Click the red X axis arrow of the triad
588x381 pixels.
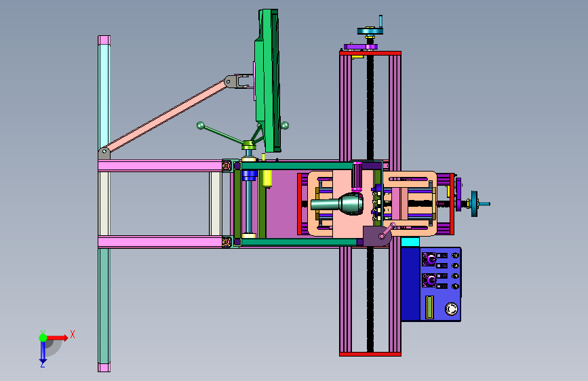pyautogui.click(x=58, y=338)
